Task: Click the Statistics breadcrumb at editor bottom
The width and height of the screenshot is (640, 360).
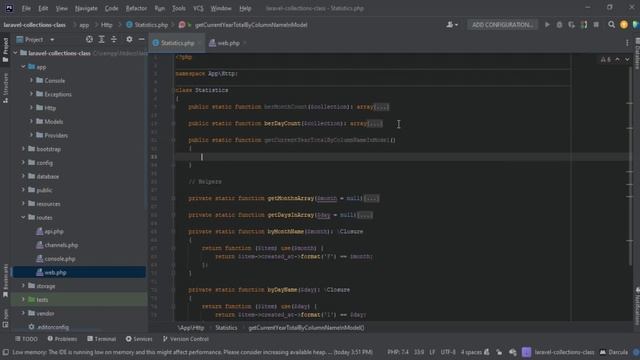Action: (226, 327)
